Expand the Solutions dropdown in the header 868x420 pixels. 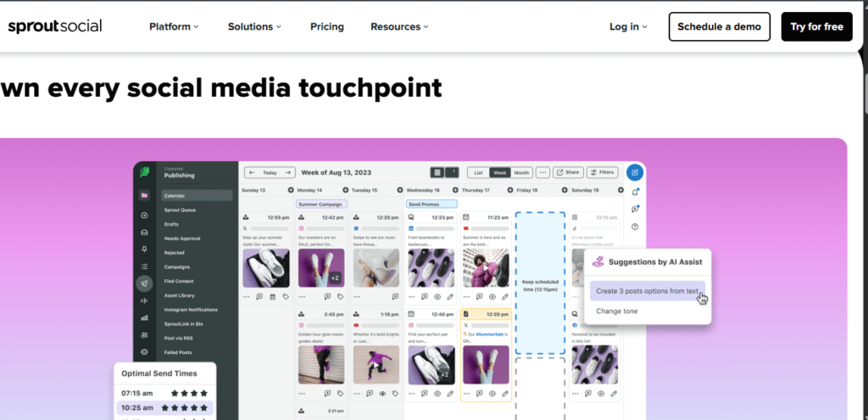pos(254,26)
